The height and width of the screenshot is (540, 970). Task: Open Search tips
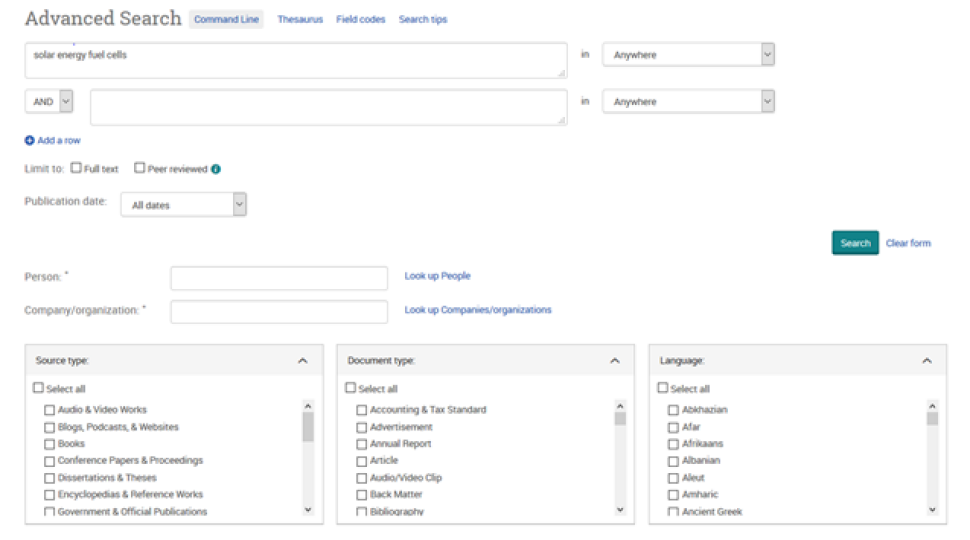tap(423, 19)
